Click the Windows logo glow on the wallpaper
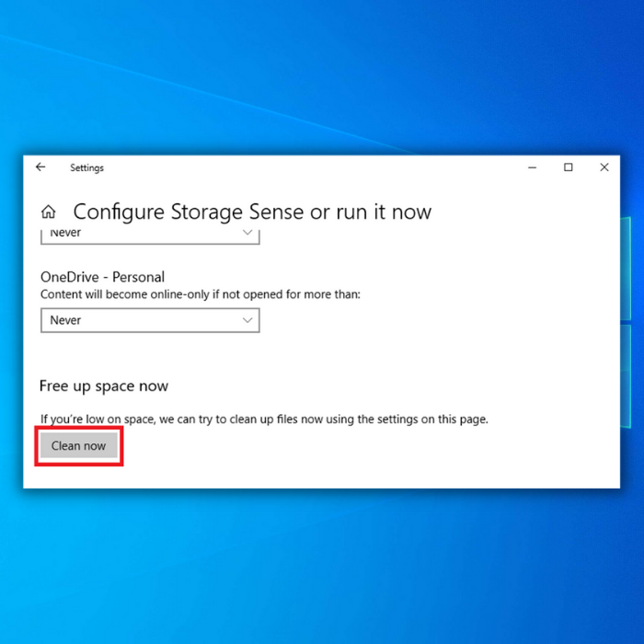The image size is (644, 644). (632, 320)
